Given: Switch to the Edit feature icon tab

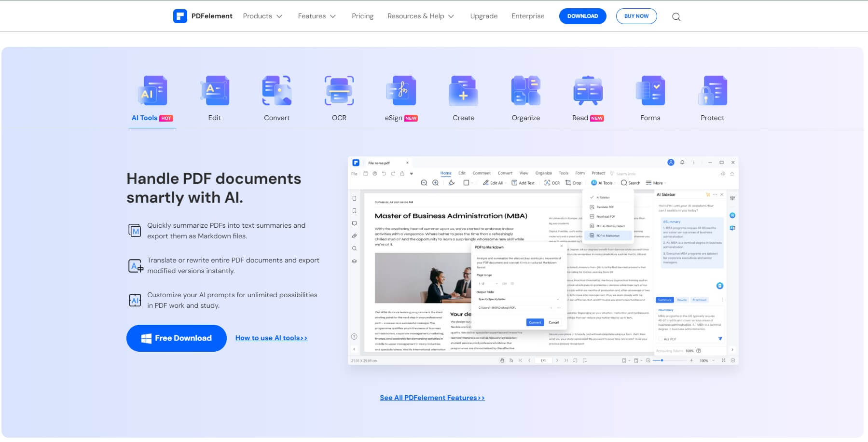Looking at the screenshot, I should pos(214,99).
